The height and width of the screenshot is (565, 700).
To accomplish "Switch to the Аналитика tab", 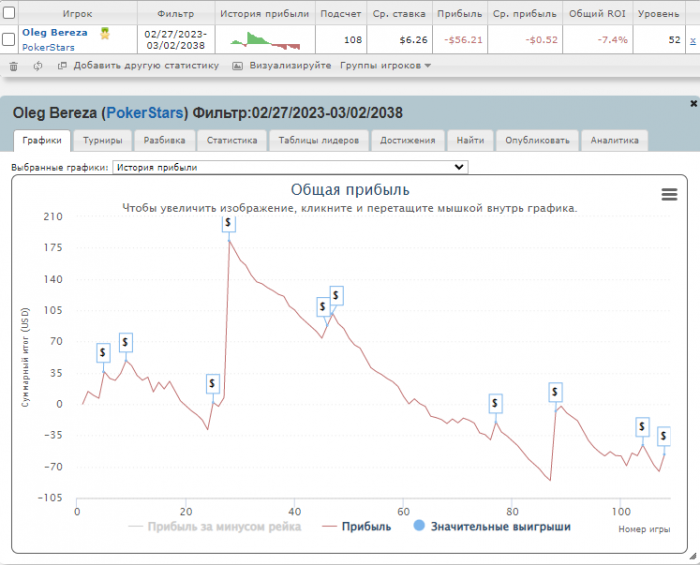I will pyautogui.click(x=614, y=140).
